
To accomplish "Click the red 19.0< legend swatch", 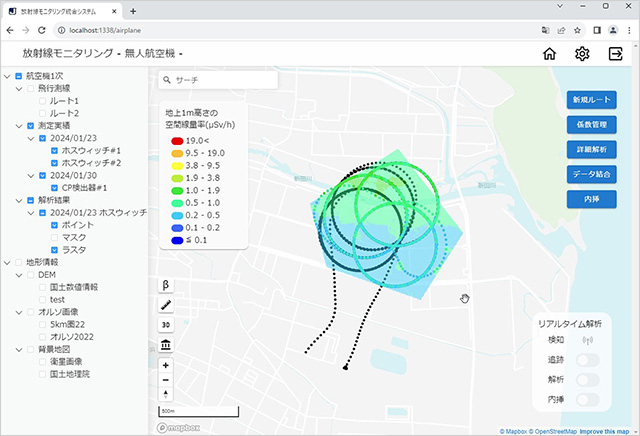I will pos(176,142).
